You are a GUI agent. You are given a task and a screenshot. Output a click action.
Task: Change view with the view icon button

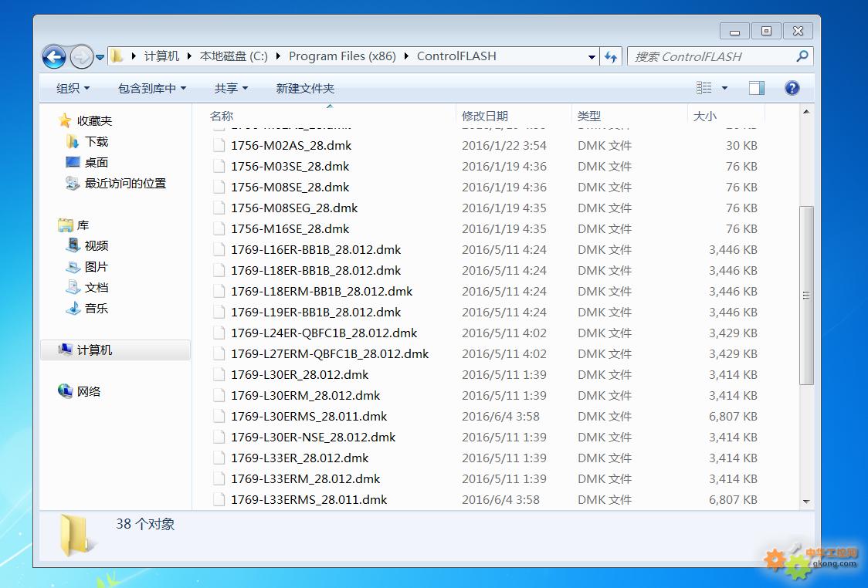click(704, 88)
